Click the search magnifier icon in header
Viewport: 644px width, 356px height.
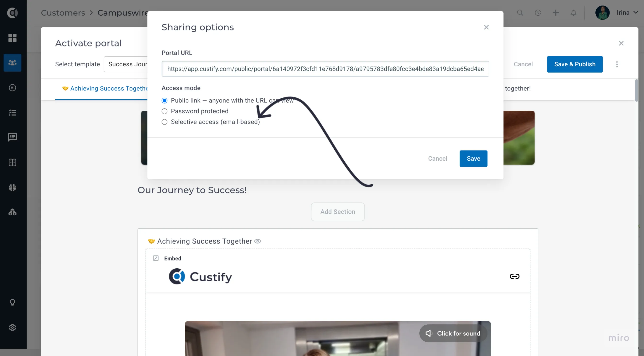(520, 12)
